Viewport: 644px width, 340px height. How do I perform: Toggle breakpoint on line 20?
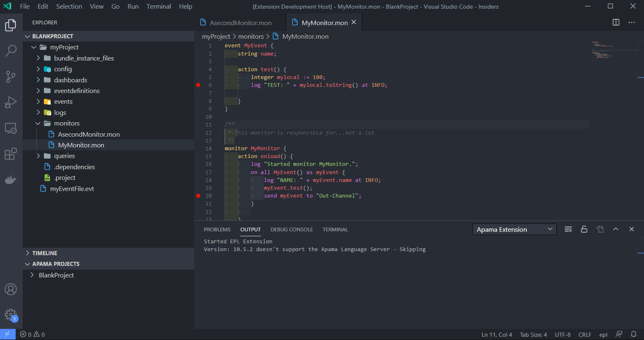click(x=198, y=196)
